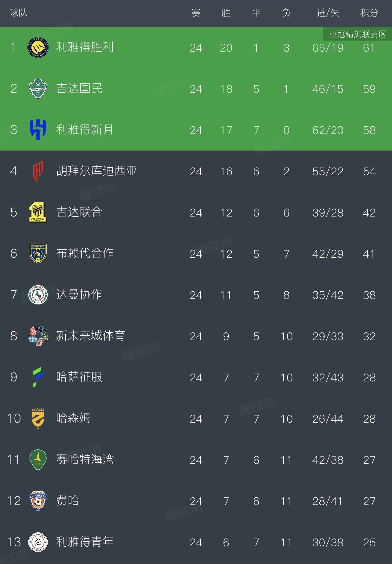The height and width of the screenshot is (564, 392).
Task: Select the blue Al Hilal logo
Action: (x=38, y=130)
